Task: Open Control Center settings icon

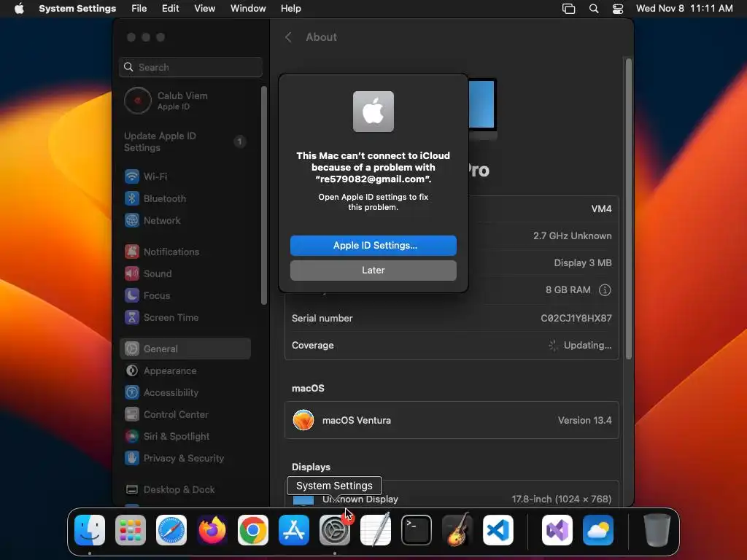Action: coord(132,414)
